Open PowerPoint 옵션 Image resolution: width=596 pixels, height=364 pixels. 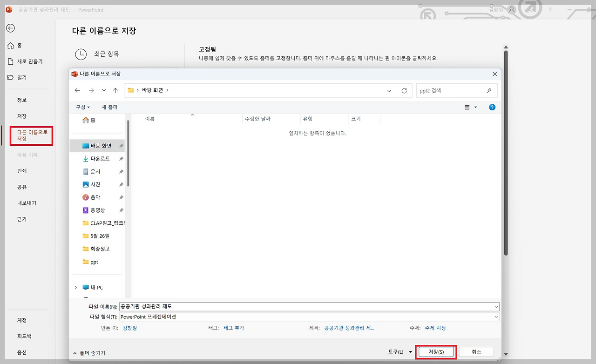pos(22,352)
